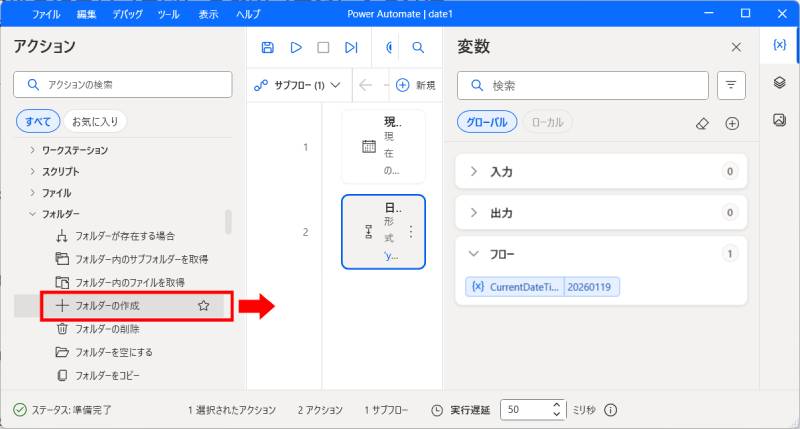
Task: Click the green status check icon
Action: coord(19,410)
